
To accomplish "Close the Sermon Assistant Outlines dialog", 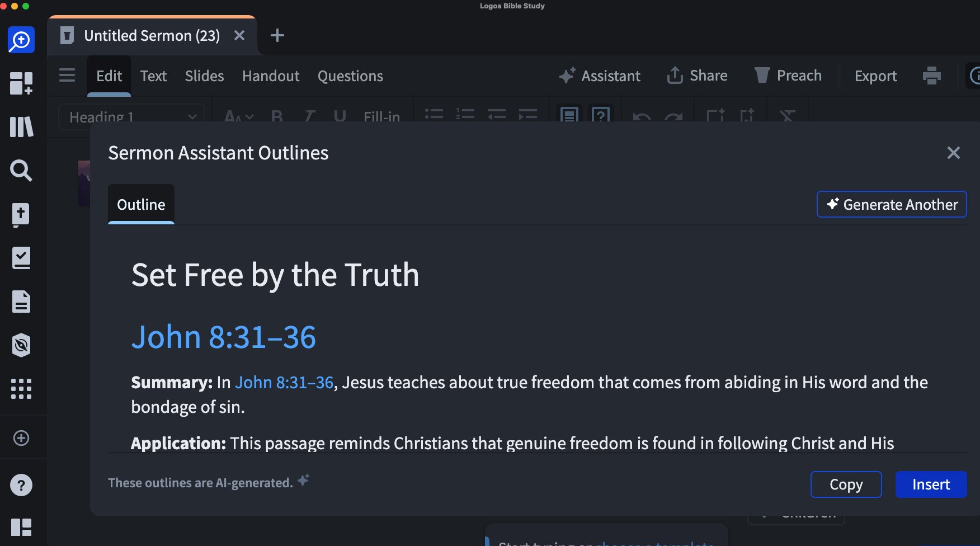I will [954, 153].
